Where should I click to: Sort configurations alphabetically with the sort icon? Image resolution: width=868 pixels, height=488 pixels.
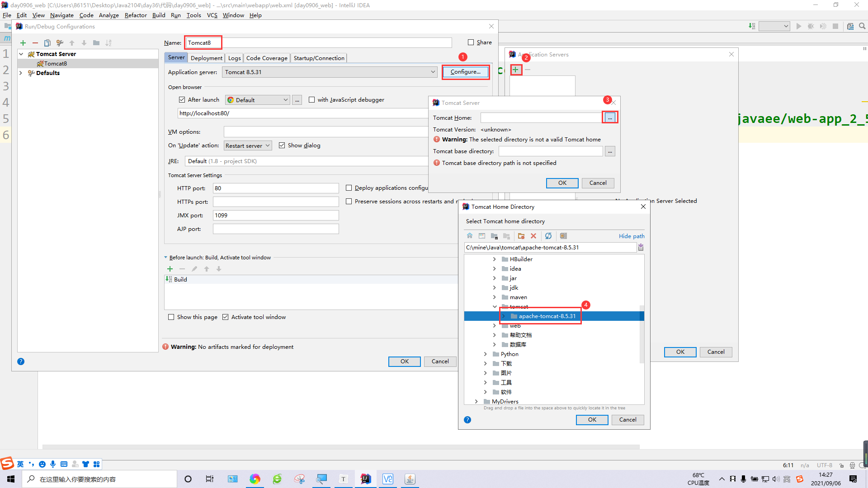pos(108,43)
